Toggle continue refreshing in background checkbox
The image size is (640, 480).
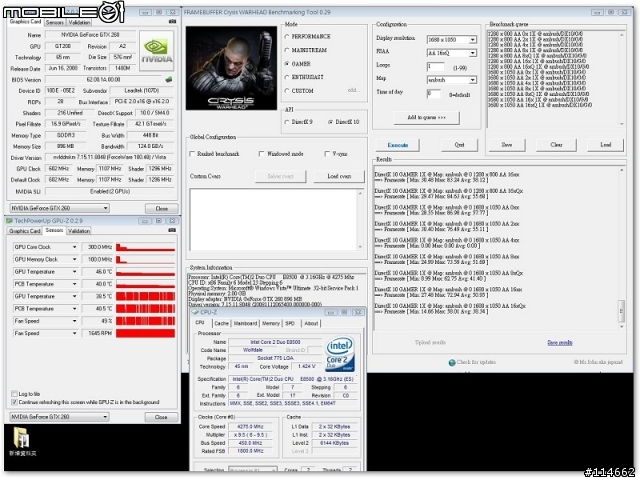[14, 402]
